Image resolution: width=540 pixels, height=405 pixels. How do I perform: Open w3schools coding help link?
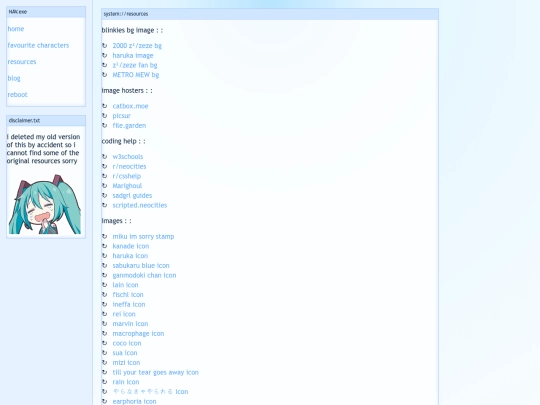(x=128, y=157)
